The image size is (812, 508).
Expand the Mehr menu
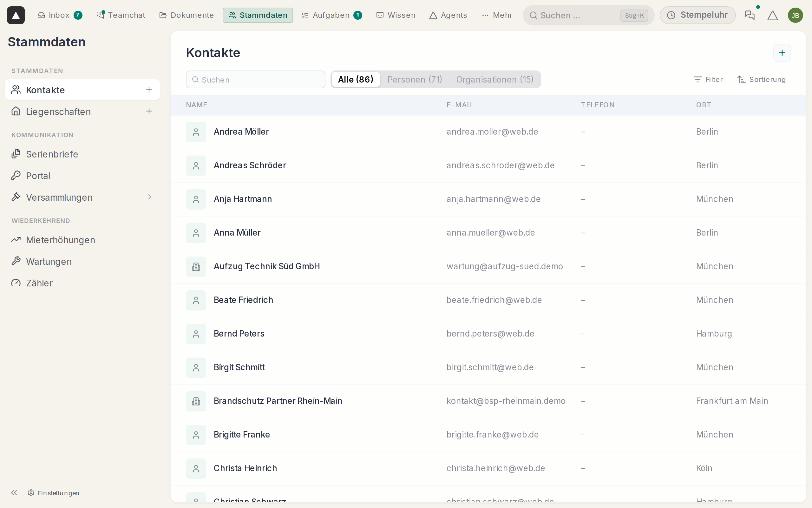(497, 15)
